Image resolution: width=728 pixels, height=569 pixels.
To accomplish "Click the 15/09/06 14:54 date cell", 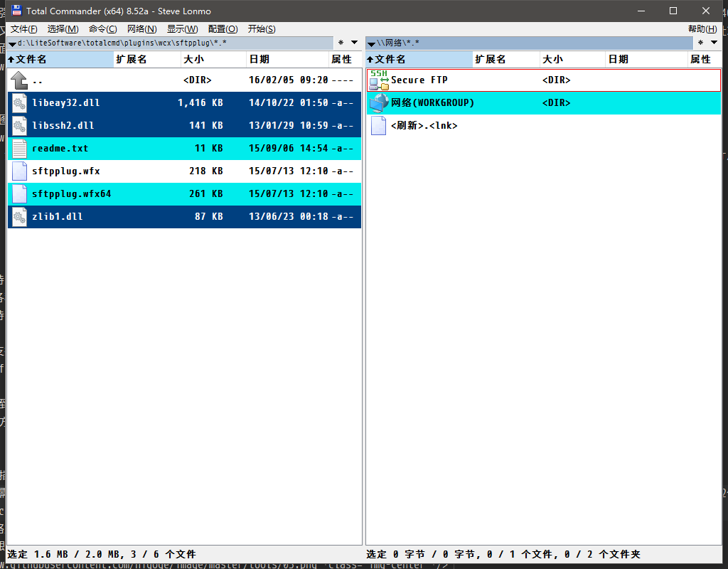I will 289,148.
